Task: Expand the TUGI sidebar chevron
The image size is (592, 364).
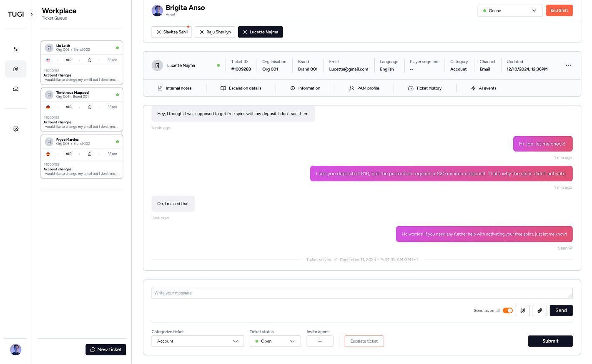Action: pyautogui.click(x=32, y=14)
